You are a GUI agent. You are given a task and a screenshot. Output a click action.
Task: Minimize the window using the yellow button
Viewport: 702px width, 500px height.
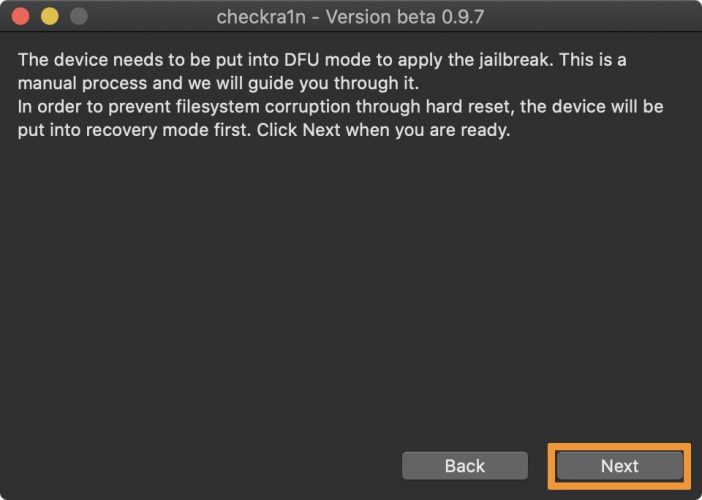coord(50,17)
